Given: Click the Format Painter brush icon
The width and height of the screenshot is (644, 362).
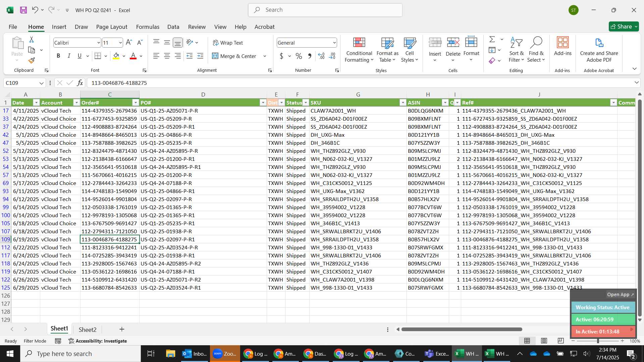Looking at the screenshot, I should tap(32, 61).
